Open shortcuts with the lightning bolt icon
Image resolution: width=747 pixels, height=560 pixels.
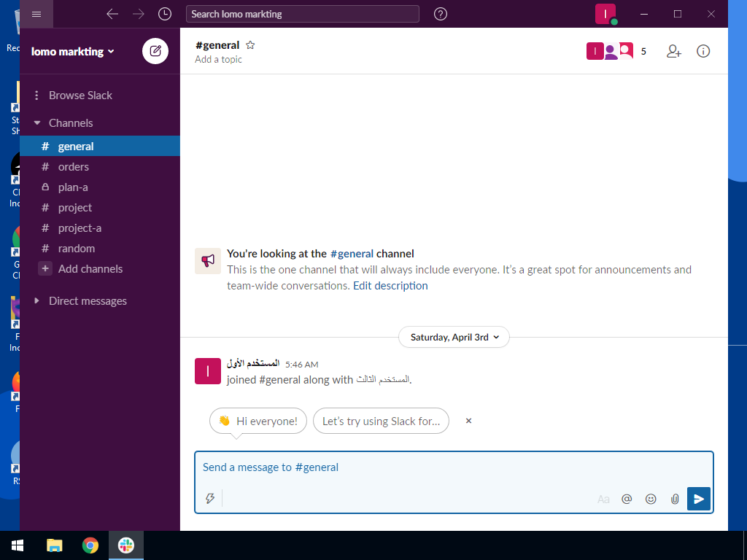(210, 498)
